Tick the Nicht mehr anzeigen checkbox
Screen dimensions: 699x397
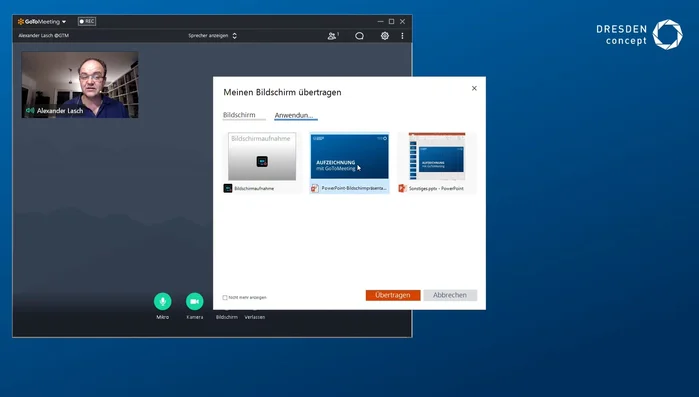coord(225,297)
